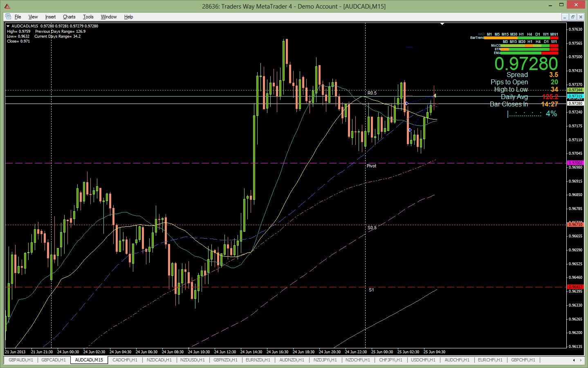Image resolution: width=588 pixels, height=368 pixels.
Task: Switch to the NZDCHFi,H1 chart tab
Action: pos(358,360)
